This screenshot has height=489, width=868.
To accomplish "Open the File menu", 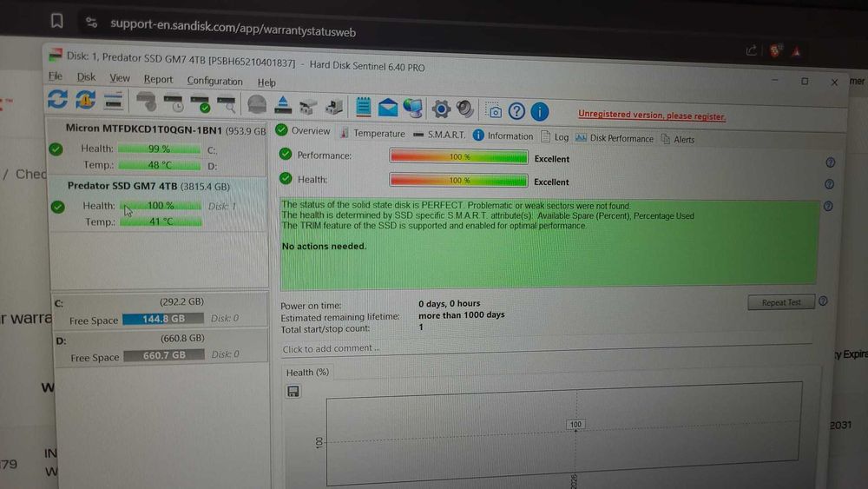I will coord(56,76).
